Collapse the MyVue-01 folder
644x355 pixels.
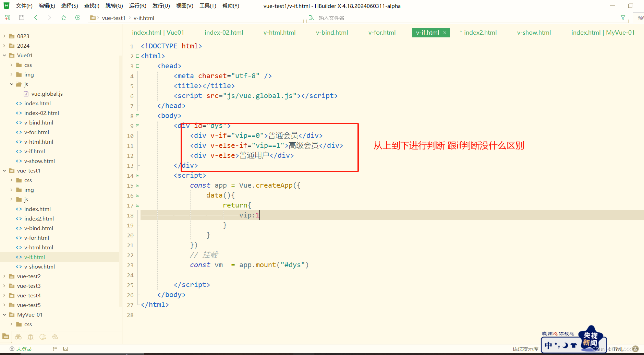tap(4, 315)
